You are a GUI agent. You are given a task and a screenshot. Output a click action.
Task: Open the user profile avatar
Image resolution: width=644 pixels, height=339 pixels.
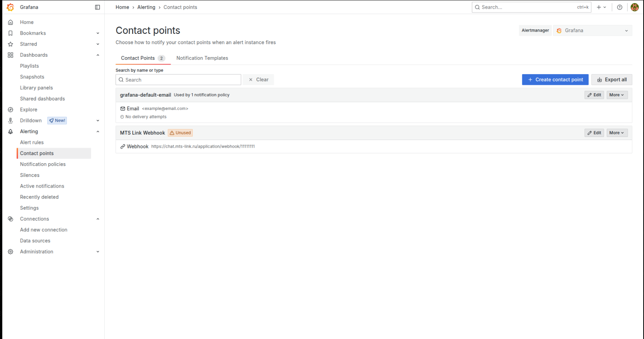[x=634, y=7]
